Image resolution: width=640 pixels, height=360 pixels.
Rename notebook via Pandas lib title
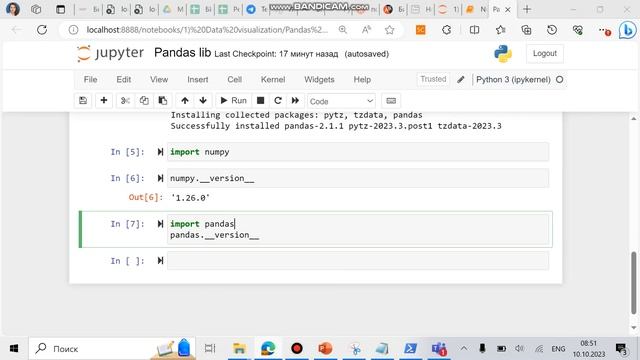pos(182,53)
